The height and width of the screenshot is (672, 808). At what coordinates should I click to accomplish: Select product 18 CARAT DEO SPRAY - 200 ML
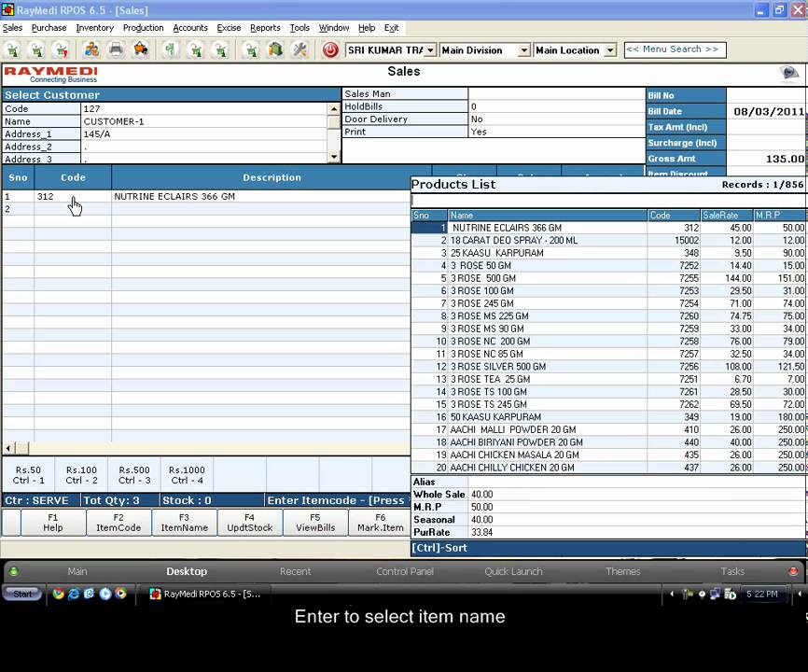[x=608, y=241]
